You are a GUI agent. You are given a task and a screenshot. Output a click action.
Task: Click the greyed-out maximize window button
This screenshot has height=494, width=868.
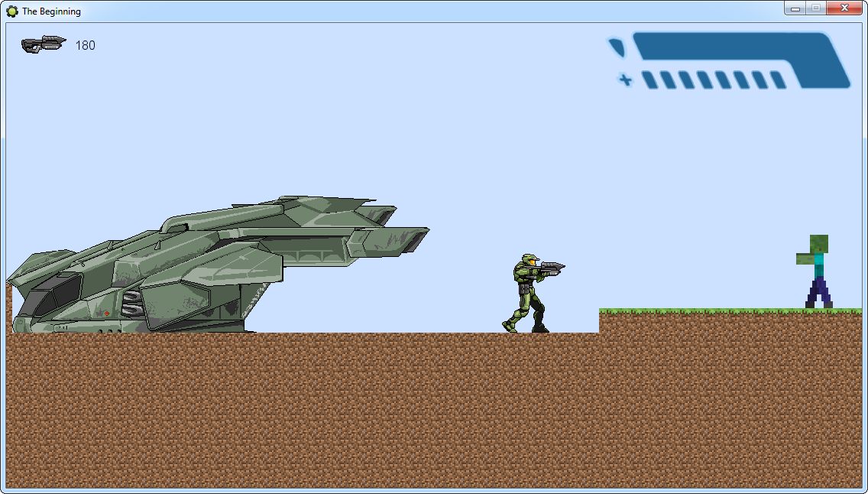(x=816, y=8)
